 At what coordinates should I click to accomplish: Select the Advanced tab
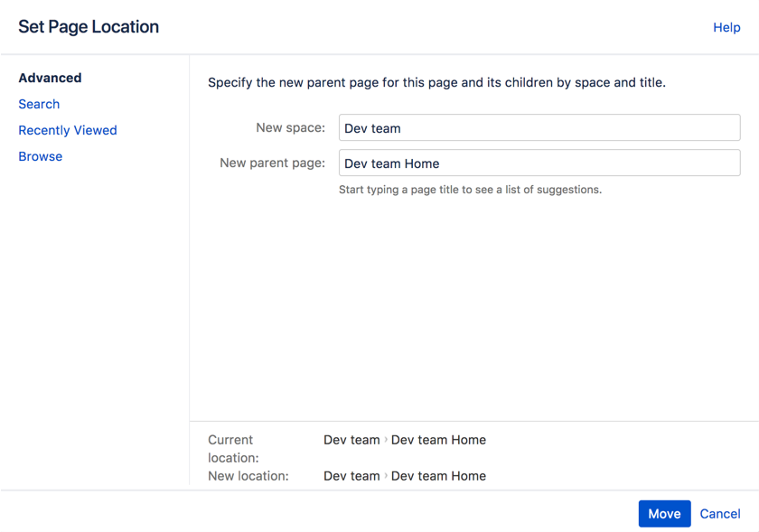[x=50, y=78]
